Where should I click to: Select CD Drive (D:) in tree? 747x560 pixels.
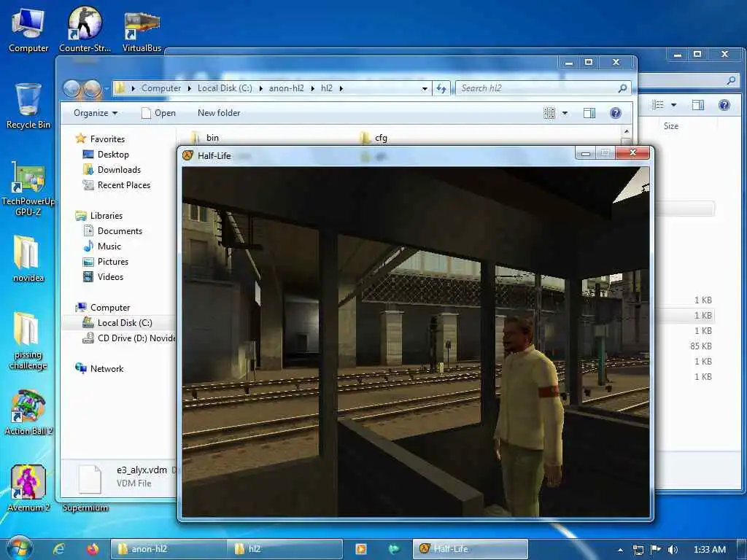click(x=128, y=338)
